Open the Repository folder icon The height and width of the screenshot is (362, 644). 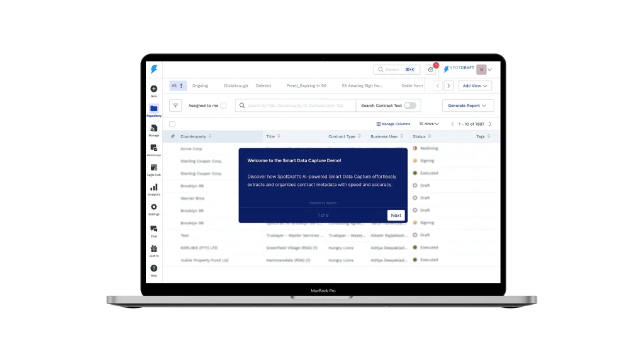coord(153,108)
